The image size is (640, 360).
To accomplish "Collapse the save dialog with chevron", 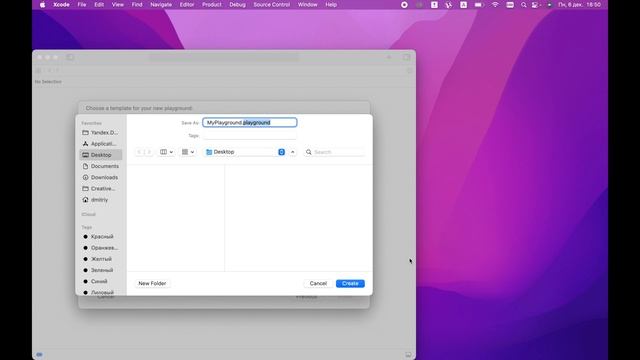I will click(x=293, y=152).
